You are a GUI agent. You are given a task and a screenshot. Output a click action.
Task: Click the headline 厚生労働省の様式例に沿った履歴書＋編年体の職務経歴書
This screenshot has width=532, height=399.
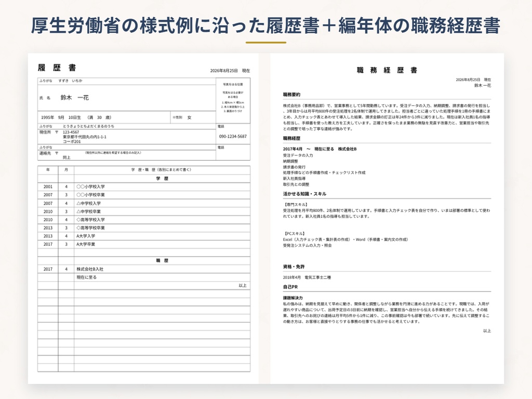coord(265,25)
